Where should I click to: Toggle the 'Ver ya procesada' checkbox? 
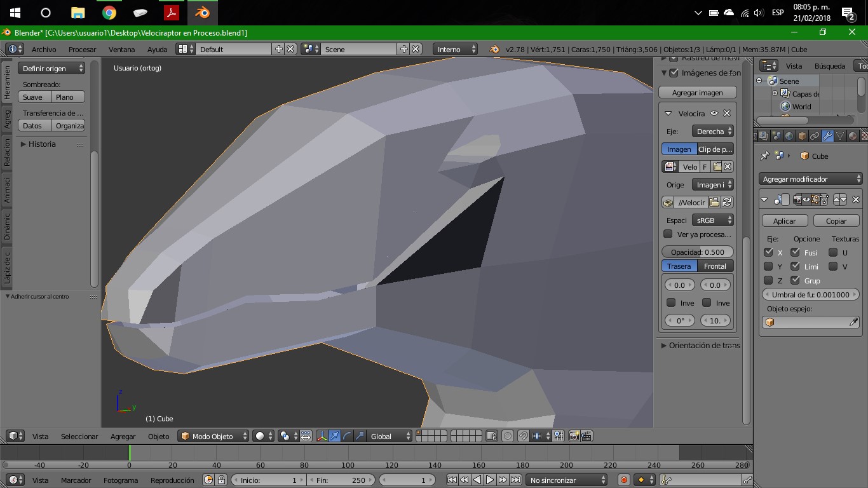click(668, 234)
